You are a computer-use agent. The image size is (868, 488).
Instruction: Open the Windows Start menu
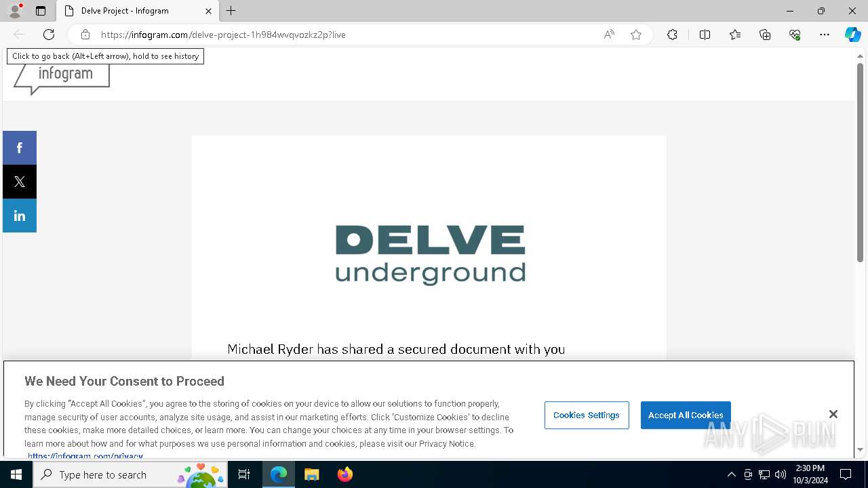16,474
